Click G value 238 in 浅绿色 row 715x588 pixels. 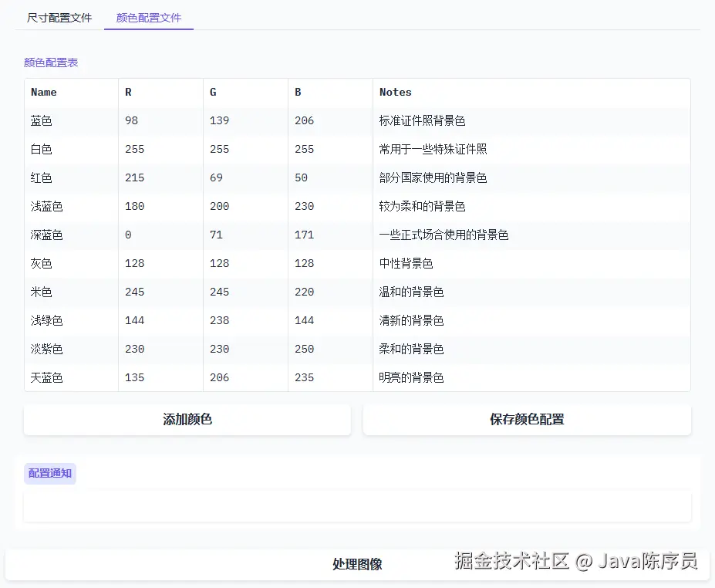(x=245, y=320)
